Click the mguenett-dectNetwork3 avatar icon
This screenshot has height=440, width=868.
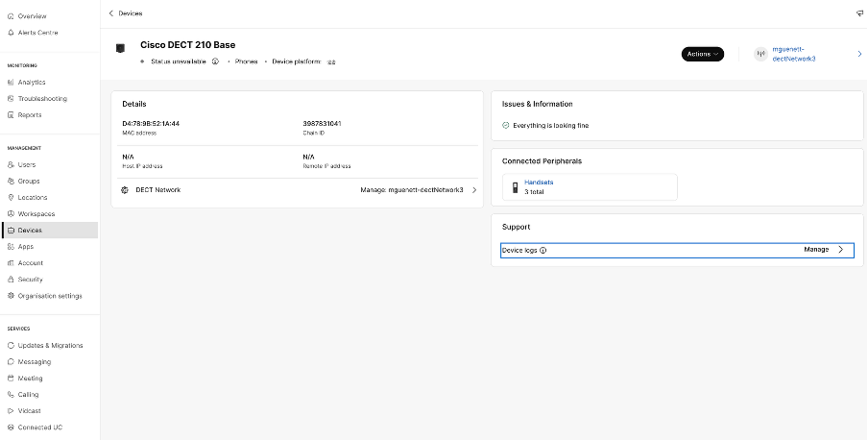(x=761, y=54)
